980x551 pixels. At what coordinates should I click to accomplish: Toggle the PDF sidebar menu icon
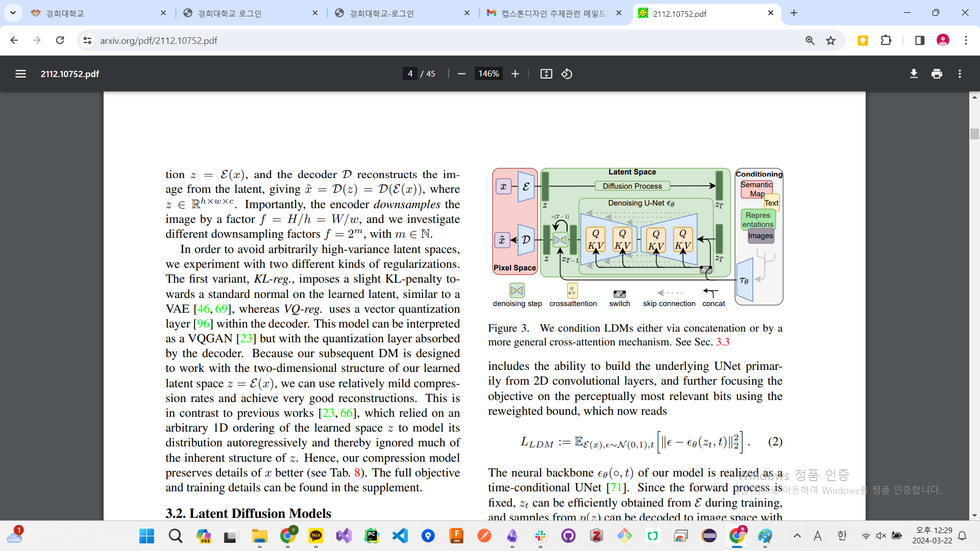tap(20, 74)
